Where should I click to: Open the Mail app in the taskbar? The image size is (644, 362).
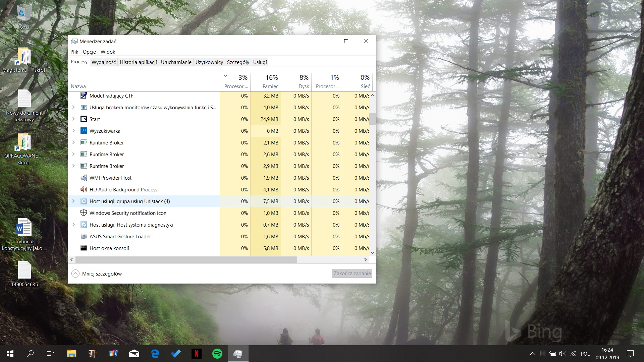pyautogui.click(x=134, y=354)
